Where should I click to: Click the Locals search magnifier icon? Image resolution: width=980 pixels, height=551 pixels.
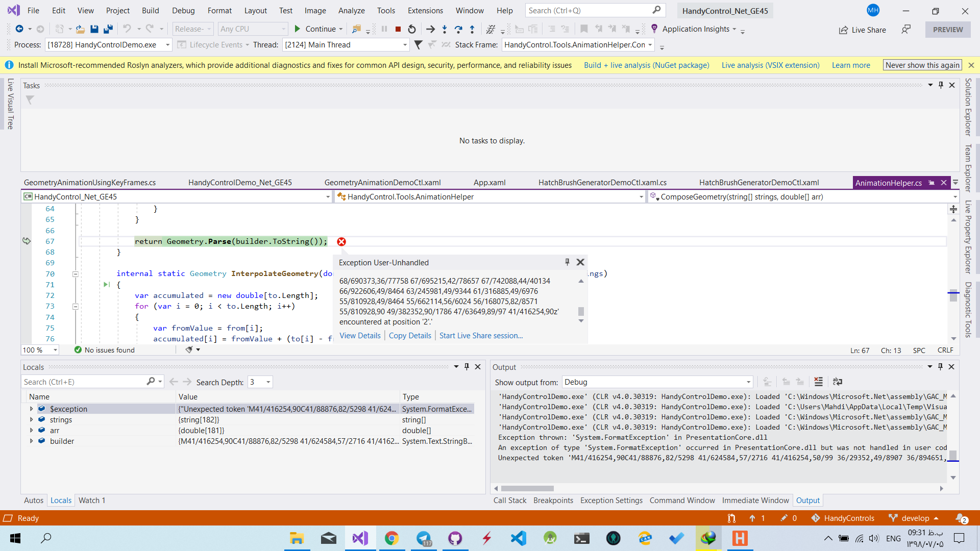pos(151,382)
